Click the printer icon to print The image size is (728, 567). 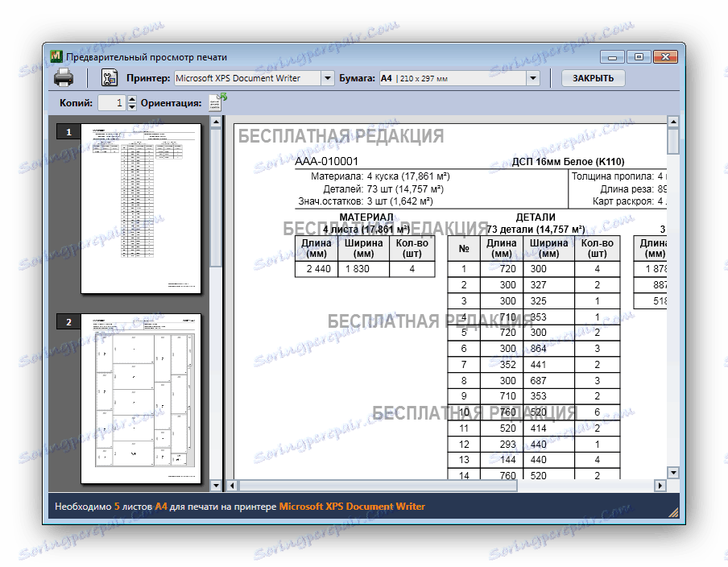(x=64, y=77)
